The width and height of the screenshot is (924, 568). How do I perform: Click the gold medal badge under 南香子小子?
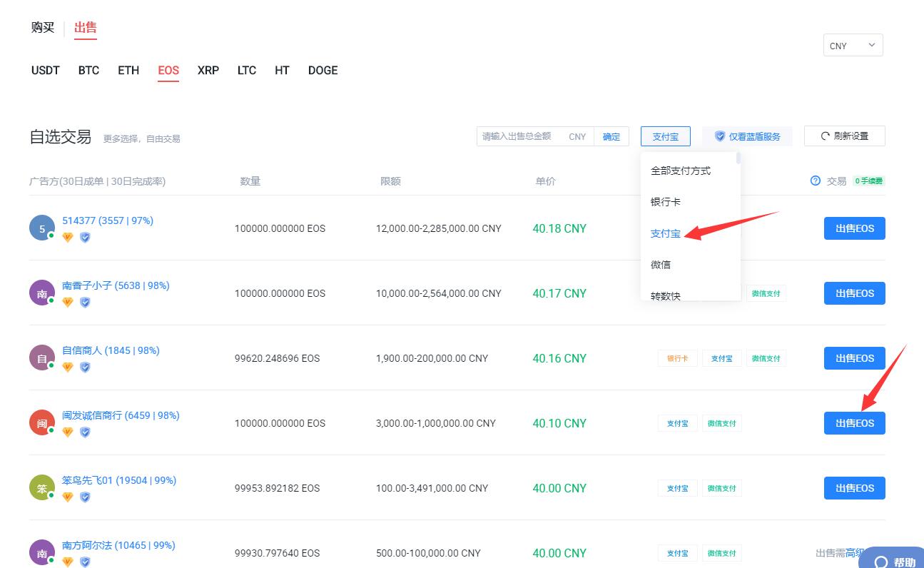pos(67,302)
